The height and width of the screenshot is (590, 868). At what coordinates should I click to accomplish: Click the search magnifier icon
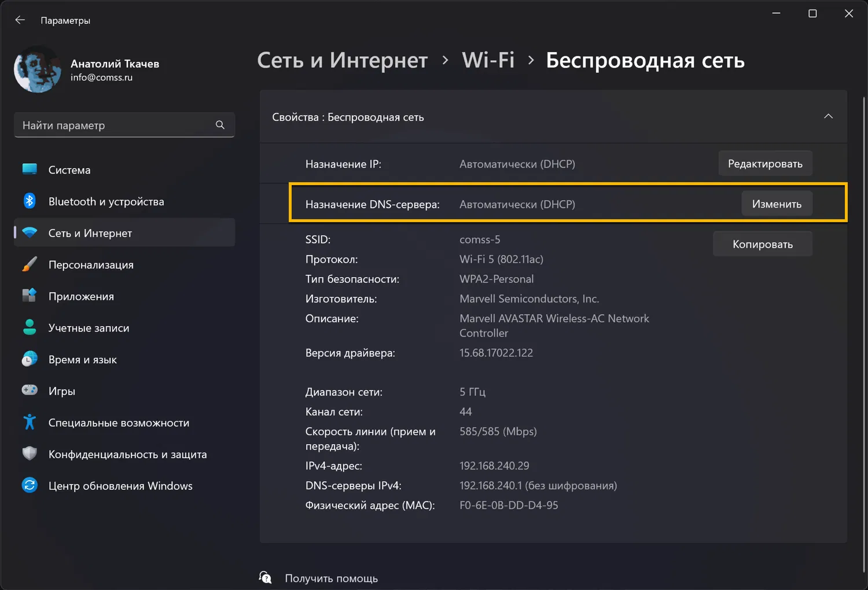click(x=220, y=125)
